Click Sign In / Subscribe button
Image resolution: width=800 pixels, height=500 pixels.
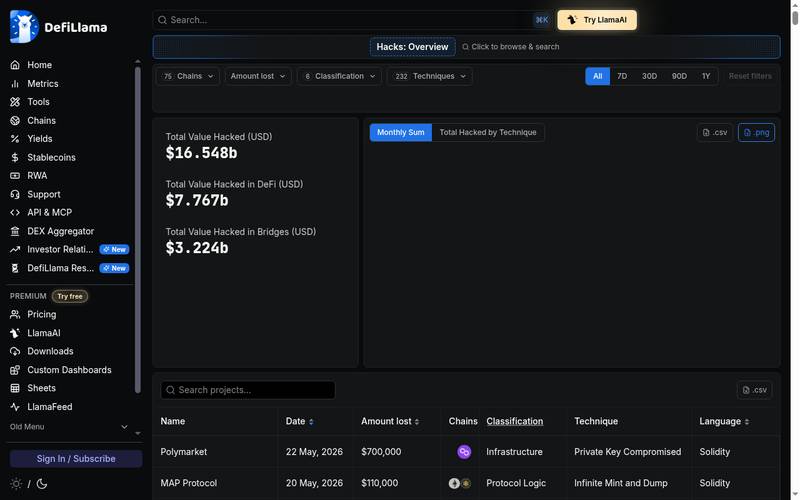pyautogui.click(x=76, y=459)
